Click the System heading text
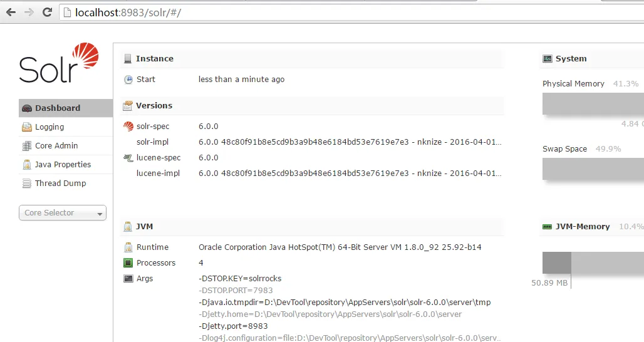The height and width of the screenshot is (342, 644). [x=571, y=59]
